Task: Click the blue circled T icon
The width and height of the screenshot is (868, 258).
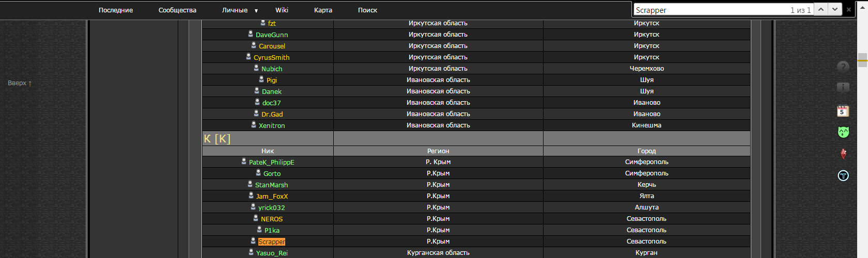Action: (x=843, y=176)
